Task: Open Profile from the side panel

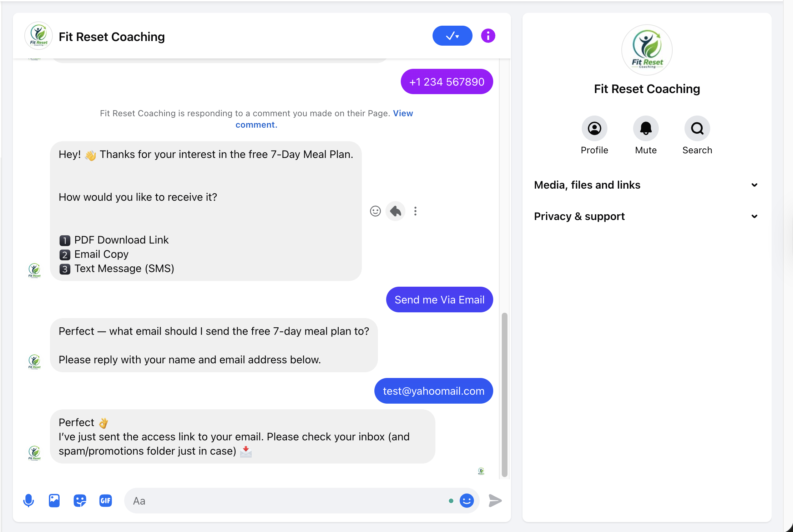Action: [595, 128]
